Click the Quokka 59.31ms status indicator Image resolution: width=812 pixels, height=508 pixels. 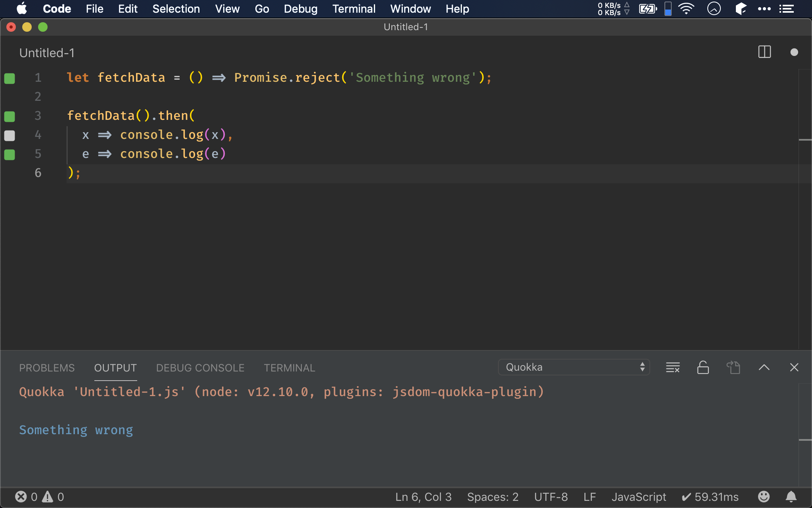[710, 497]
